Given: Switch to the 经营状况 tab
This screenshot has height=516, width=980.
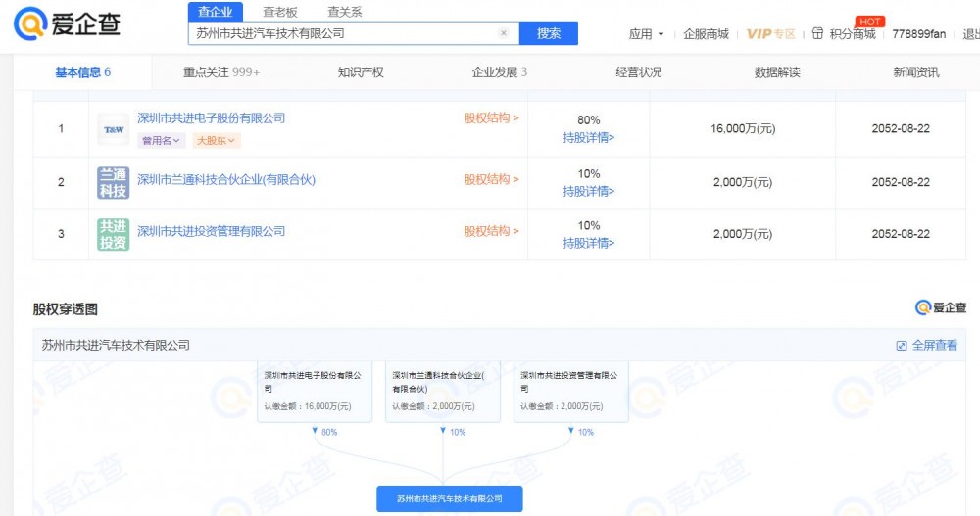Looking at the screenshot, I should (638, 72).
